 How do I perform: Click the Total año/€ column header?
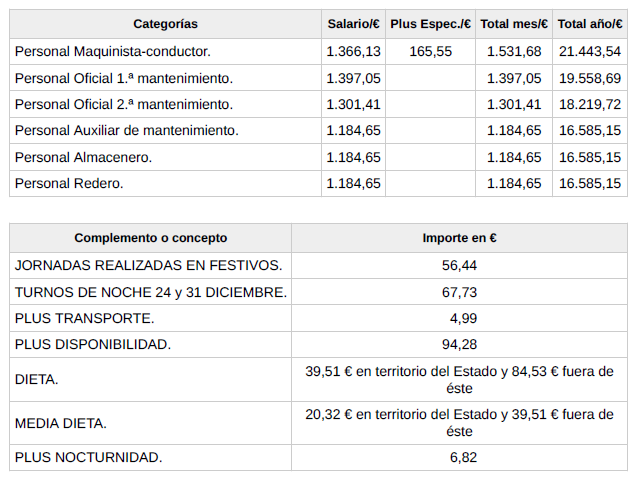tap(589, 23)
